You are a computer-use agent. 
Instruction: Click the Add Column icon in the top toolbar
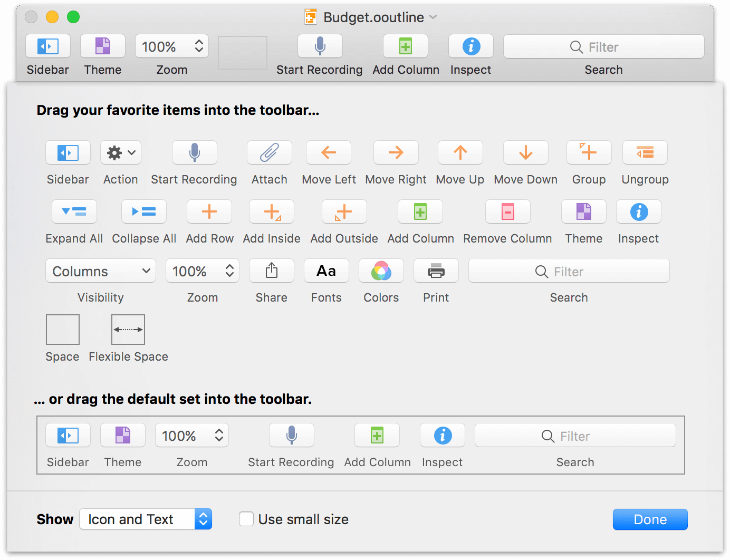pos(406,46)
